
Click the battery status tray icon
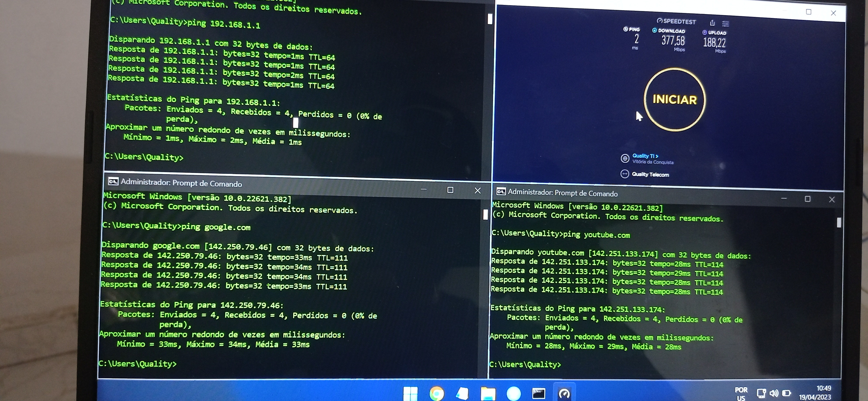click(x=787, y=393)
